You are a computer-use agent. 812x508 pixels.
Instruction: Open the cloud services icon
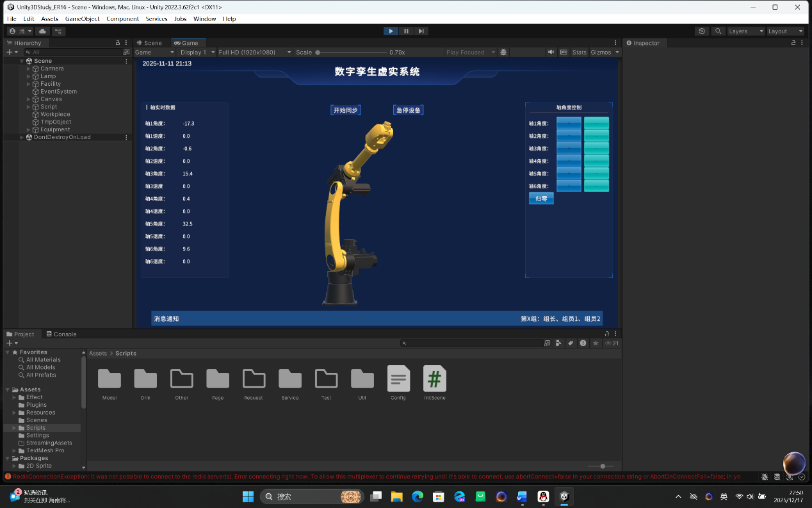coord(43,31)
